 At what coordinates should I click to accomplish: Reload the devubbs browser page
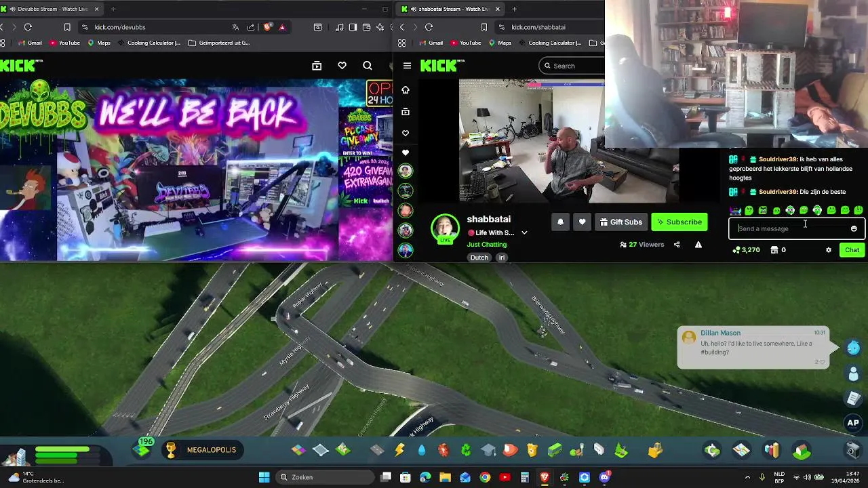28,27
